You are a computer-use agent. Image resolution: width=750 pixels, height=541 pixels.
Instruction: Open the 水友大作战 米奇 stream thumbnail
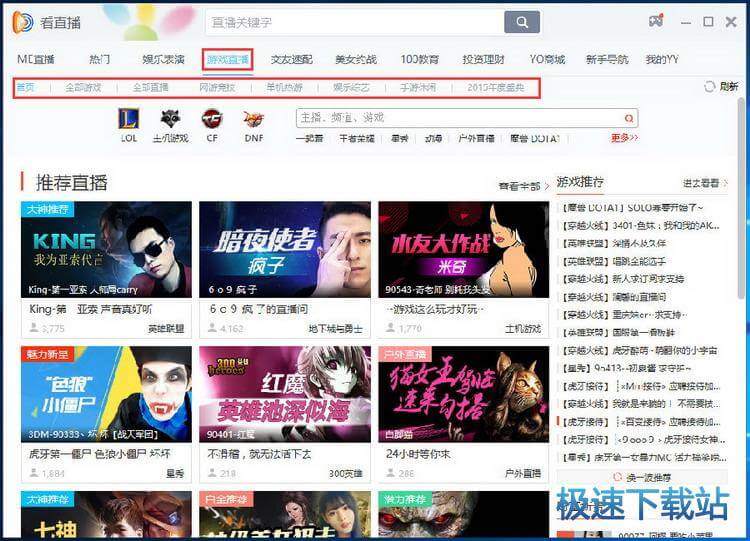(463, 250)
